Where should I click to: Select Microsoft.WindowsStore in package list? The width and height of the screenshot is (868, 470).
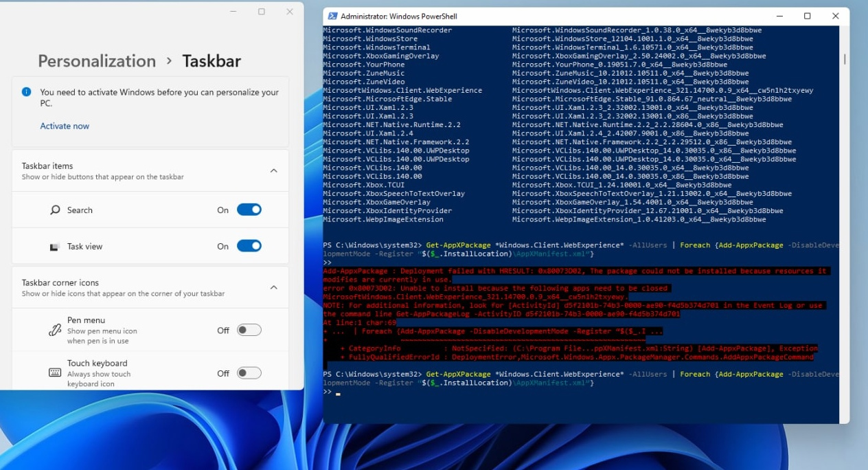pos(370,38)
